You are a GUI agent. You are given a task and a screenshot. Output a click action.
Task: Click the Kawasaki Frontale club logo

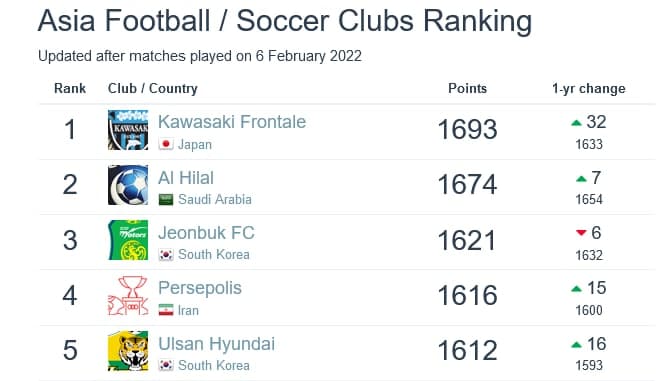tap(128, 130)
